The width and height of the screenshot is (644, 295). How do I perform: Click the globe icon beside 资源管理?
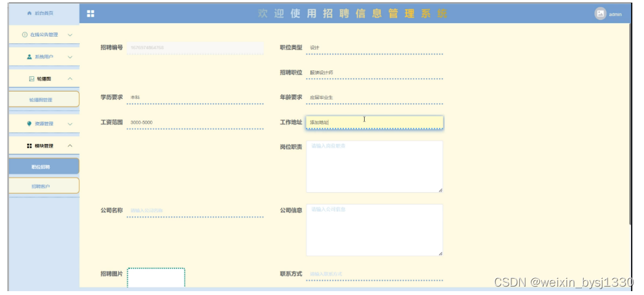point(29,123)
